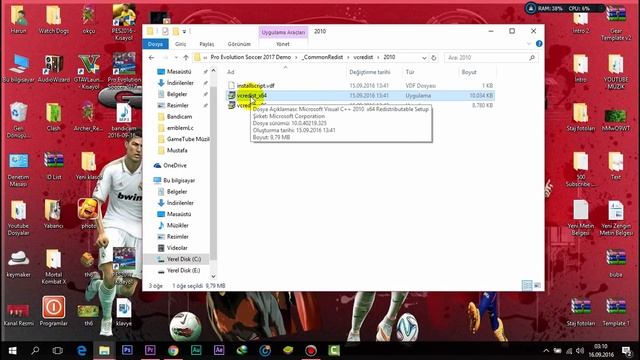Go up one folder level

click(186, 58)
